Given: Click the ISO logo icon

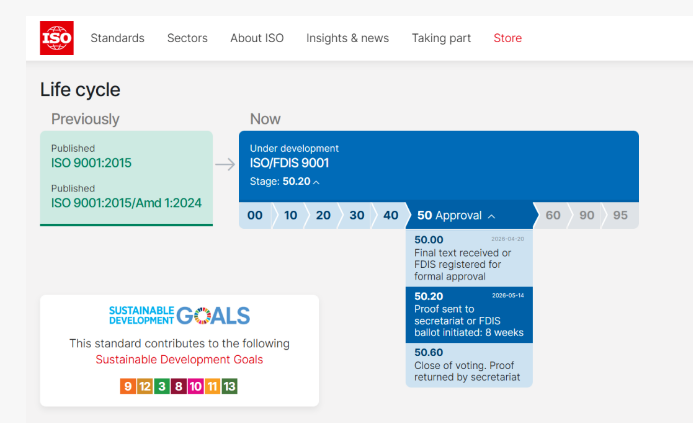Looking at the screenshot, I should pyautogui.click(x=57, y=38).
